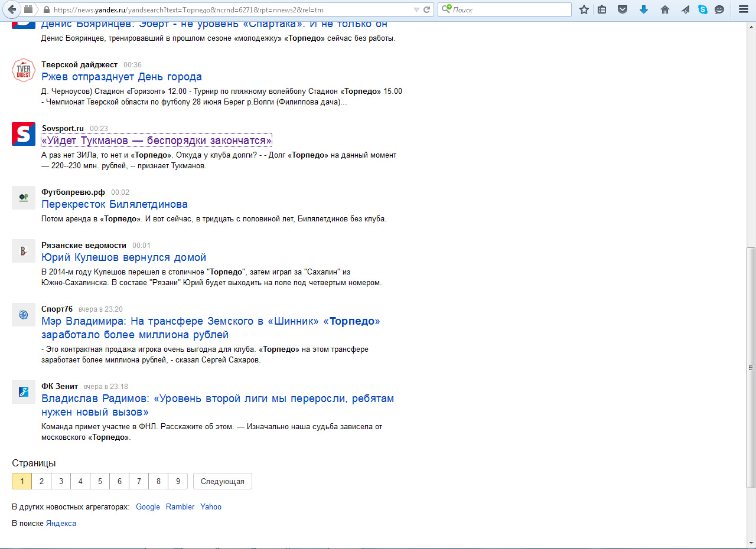Click the Skype toolbar icon
Image resolution: width=756 pixels, height=549 pixels.
coord(702,9)
